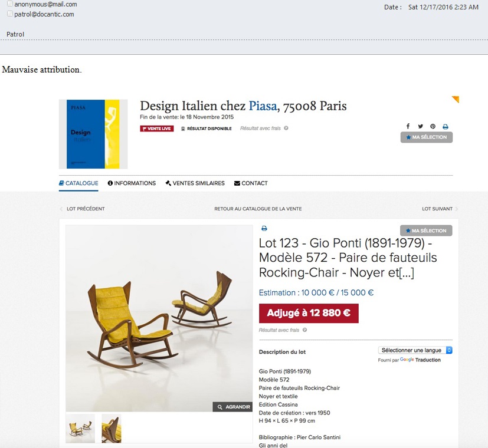Click the Piasa Design Italien catalogue cover
Viewport: 488px width, 448px height.
(x=93, y=134)
